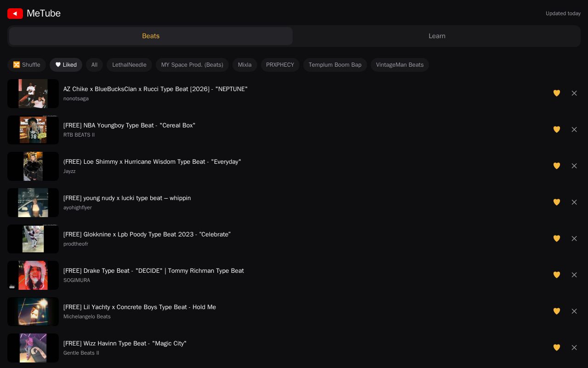Unlike the "Celebrate" beat heart

[557, 239]
